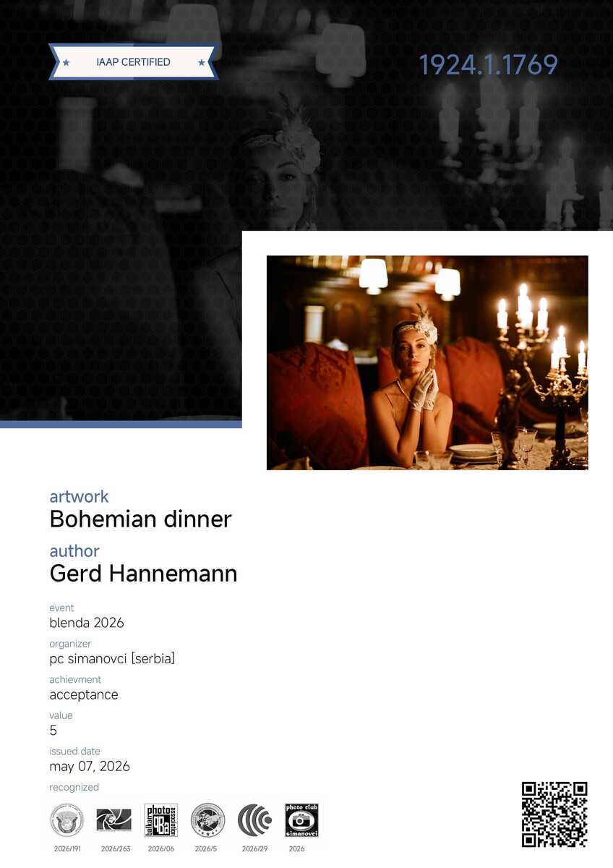613x868 pixels.
Task: Click the IAAP Certified ribbon badge
Action: pos(133,62)
